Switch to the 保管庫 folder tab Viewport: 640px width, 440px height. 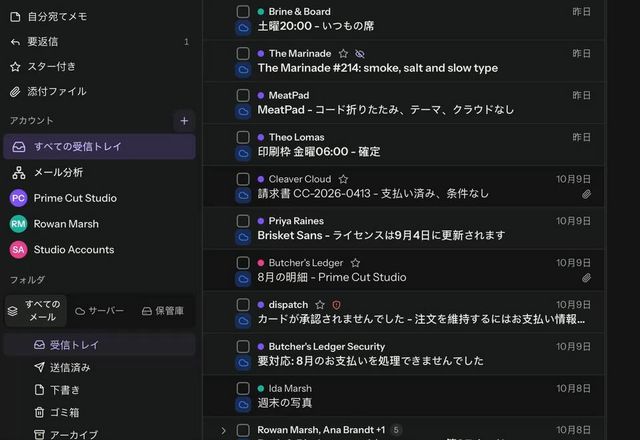click(162, 311)
